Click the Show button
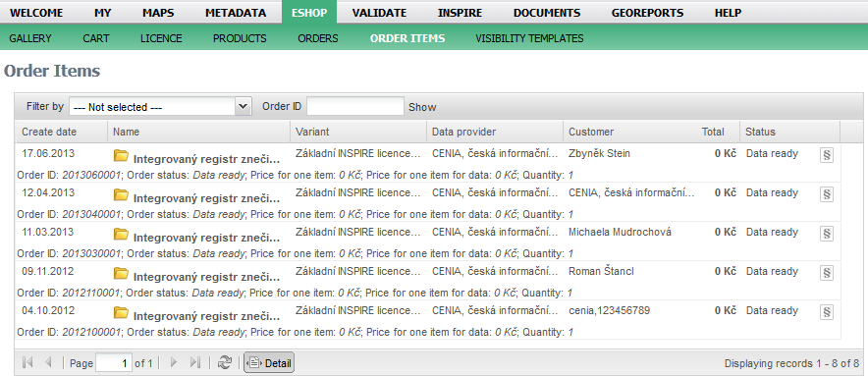The image size is (868, 376). [x=422, y=107]
